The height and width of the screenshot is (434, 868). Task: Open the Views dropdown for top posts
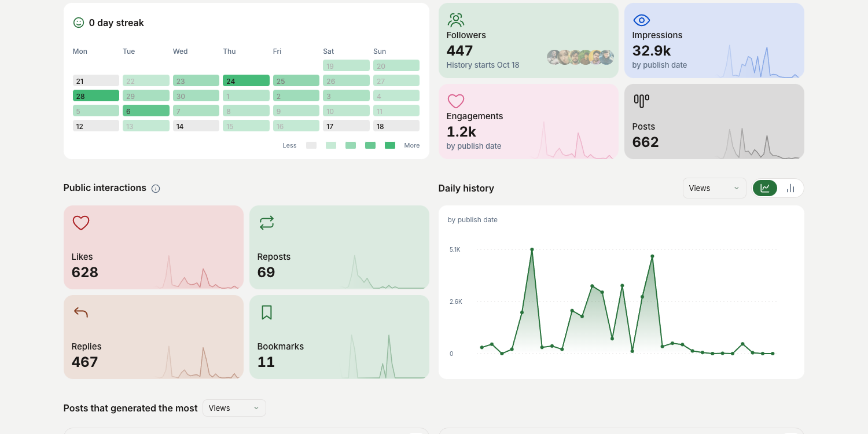pos(234,408)
